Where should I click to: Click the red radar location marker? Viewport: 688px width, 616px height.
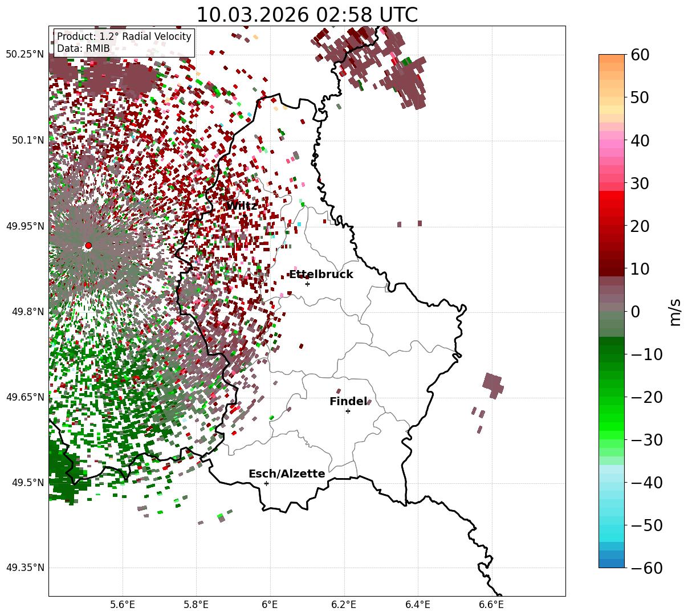point(88,246)
